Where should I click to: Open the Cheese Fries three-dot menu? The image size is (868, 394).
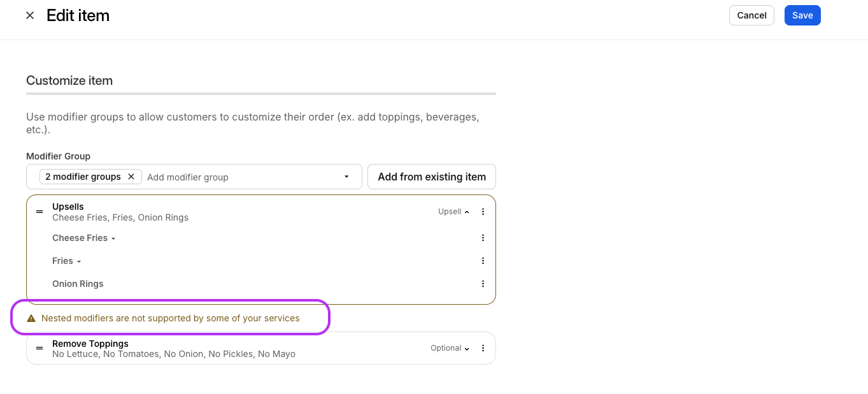[483, 238]
